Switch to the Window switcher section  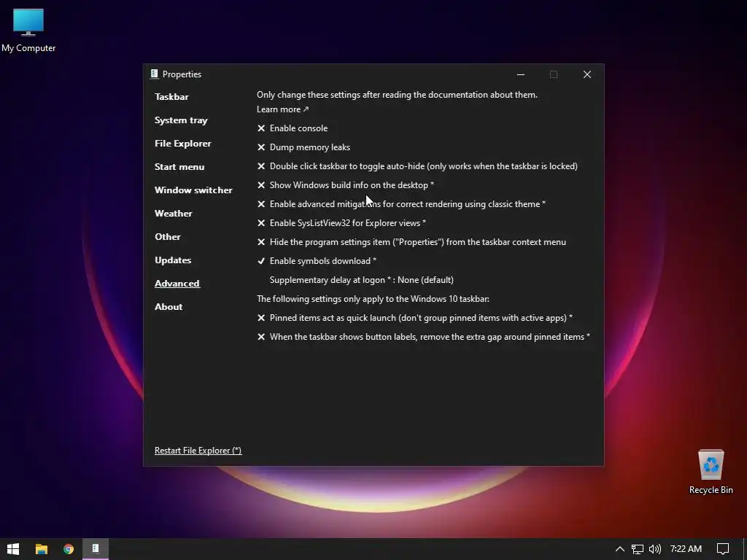pyautogui.click(x=193, y=190)
